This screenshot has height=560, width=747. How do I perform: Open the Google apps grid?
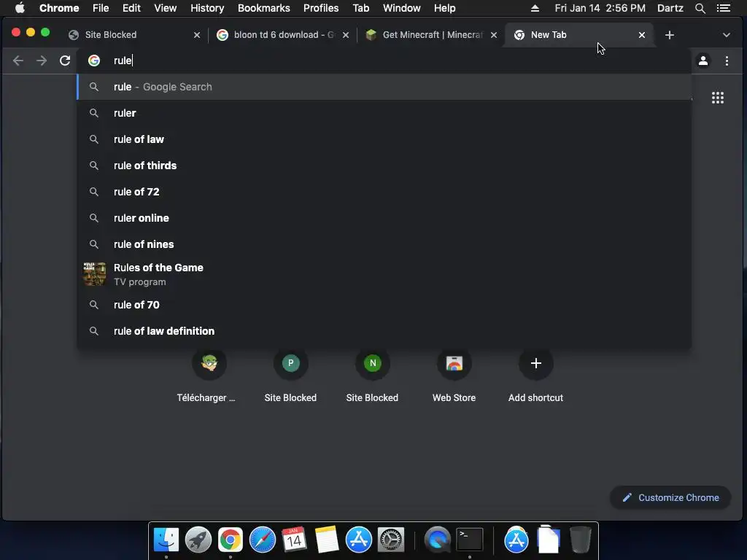(718, 98)
